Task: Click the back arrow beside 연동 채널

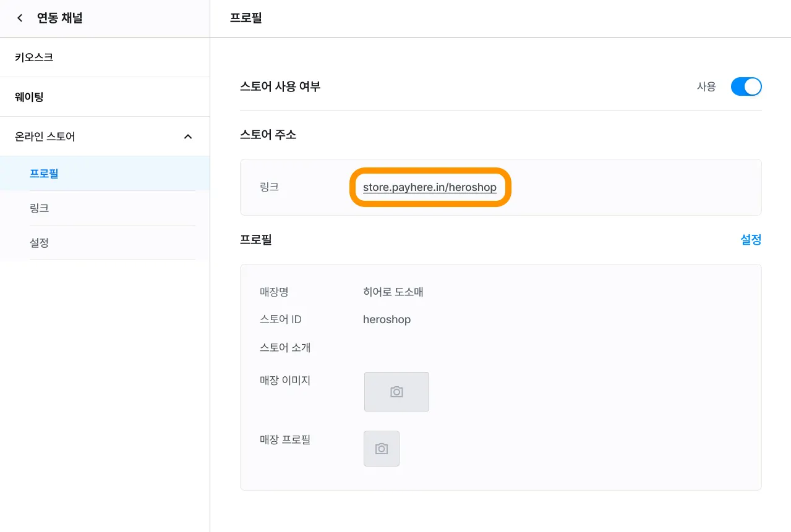Action: 20,19
